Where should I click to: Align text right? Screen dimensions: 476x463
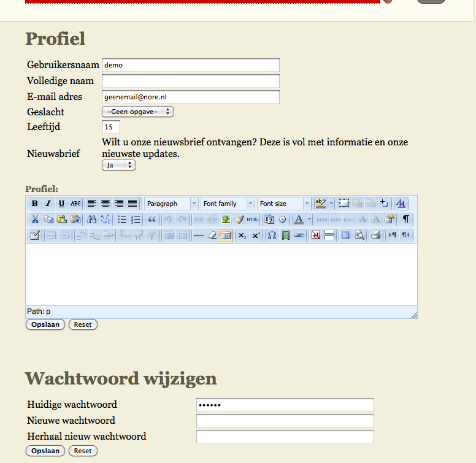click(x=119, y=204)
